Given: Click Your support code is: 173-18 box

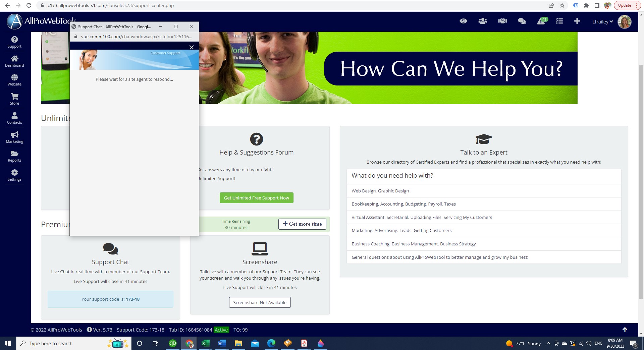Looking at the screenshot, I should pyautogui.click(x=110, y=299).
